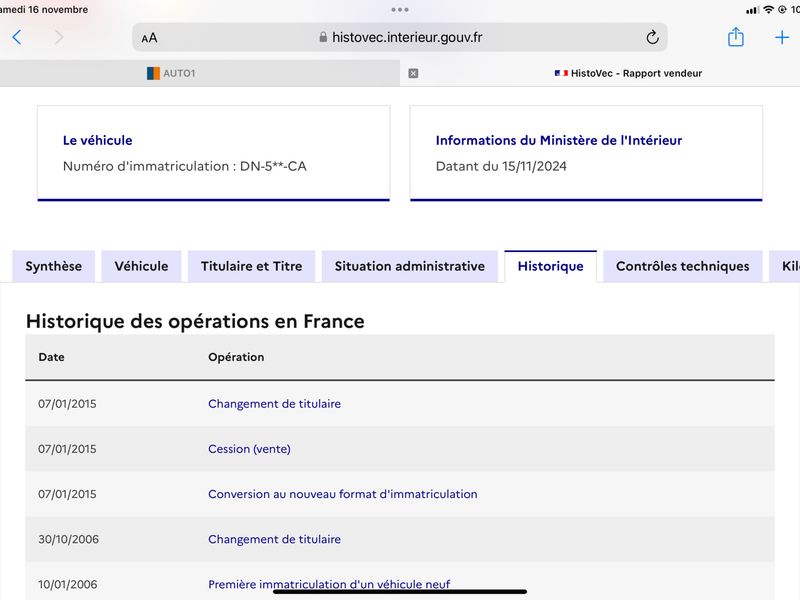Image resolution: width=800 pixels, height=600 pixels.
Task: Select the Historique tab
Action: pyautogui.click(x=551, y=266)
